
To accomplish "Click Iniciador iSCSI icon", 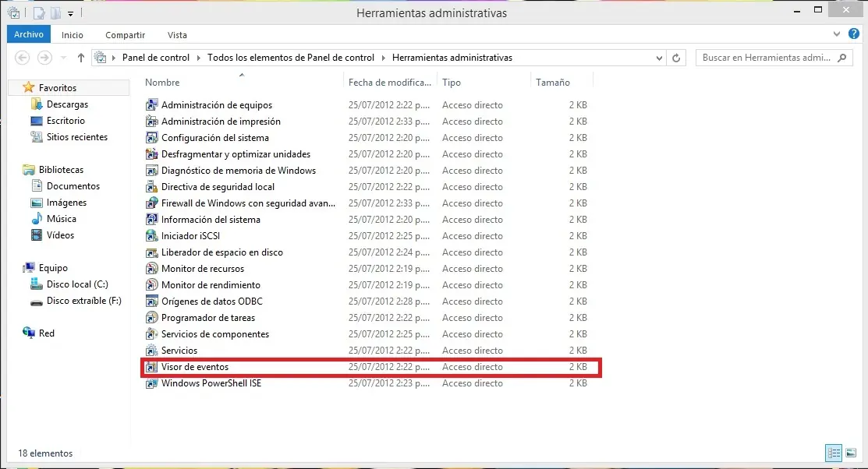I will tap(151, 236).
